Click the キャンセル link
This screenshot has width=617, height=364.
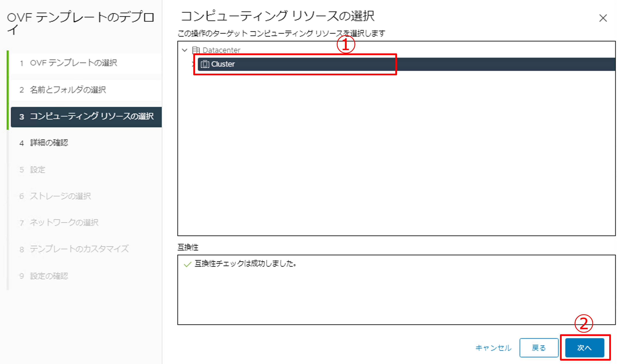(x=493, y=348)
